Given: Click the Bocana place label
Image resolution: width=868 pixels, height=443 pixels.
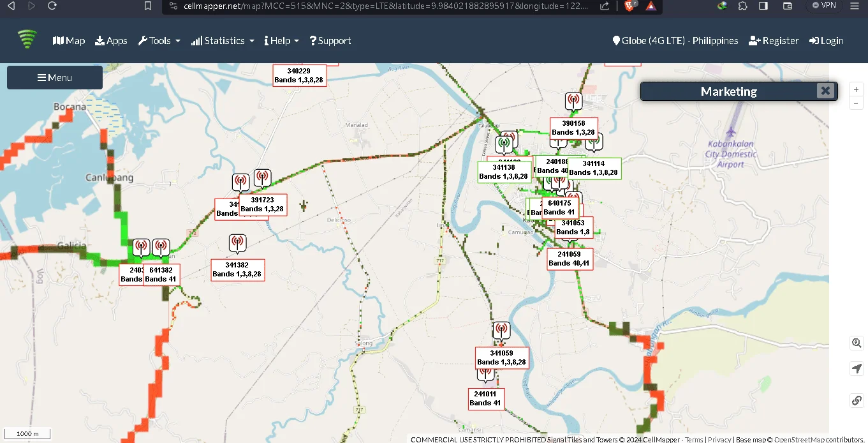Looking at the screenshot, I should pos(70,107).
